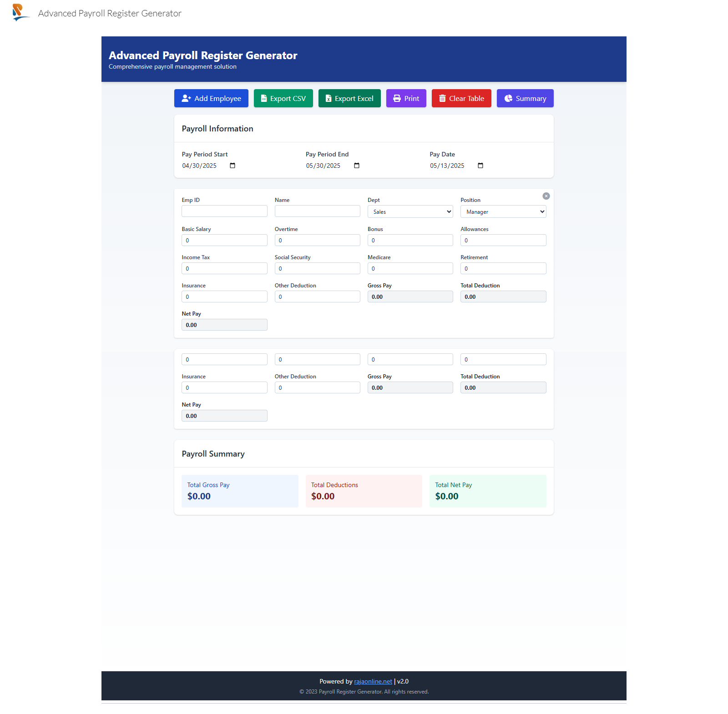Select Insurance field in first employee card

pos(224,297)
